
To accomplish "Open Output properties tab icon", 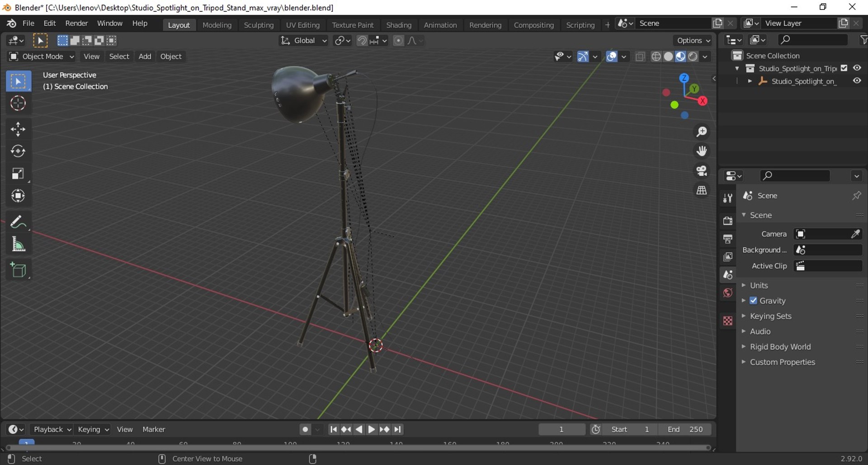I will 727,239.
